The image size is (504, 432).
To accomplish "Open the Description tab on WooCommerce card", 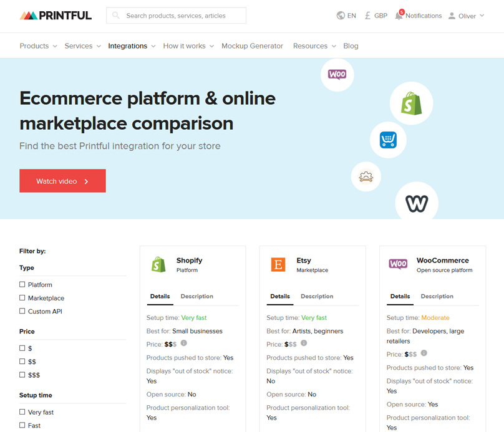I will click(x=437, y=297).
